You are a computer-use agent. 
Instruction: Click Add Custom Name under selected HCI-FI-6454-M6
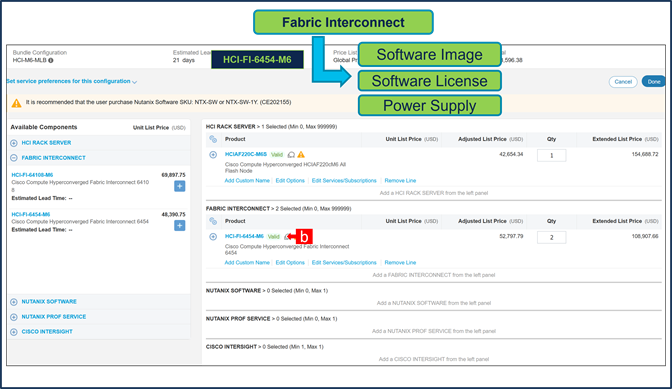coord(247,263)
